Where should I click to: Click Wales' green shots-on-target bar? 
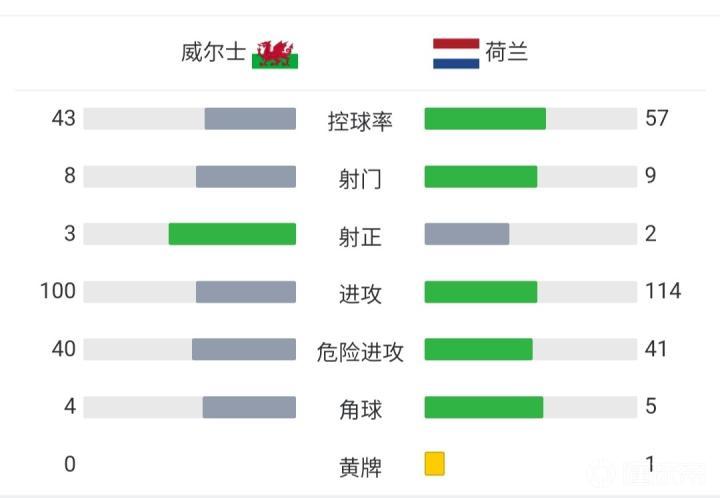pyautogui.click(x=232, y=234)
